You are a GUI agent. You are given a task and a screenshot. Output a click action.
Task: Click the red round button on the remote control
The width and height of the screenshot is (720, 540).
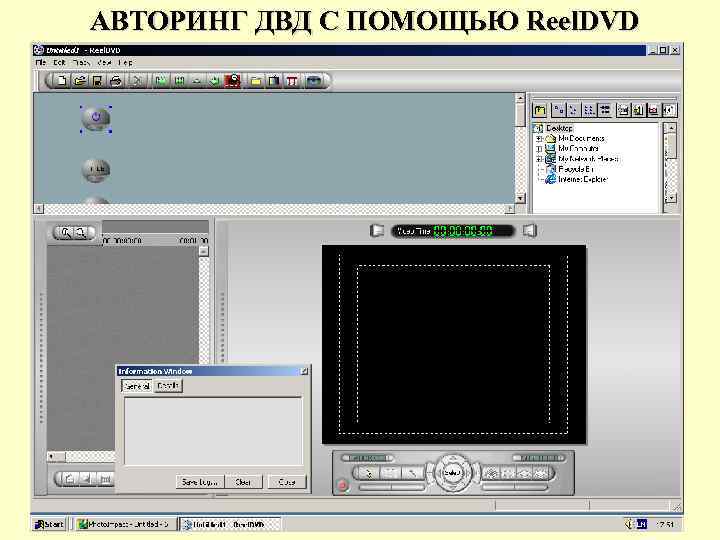click(343, 485)
